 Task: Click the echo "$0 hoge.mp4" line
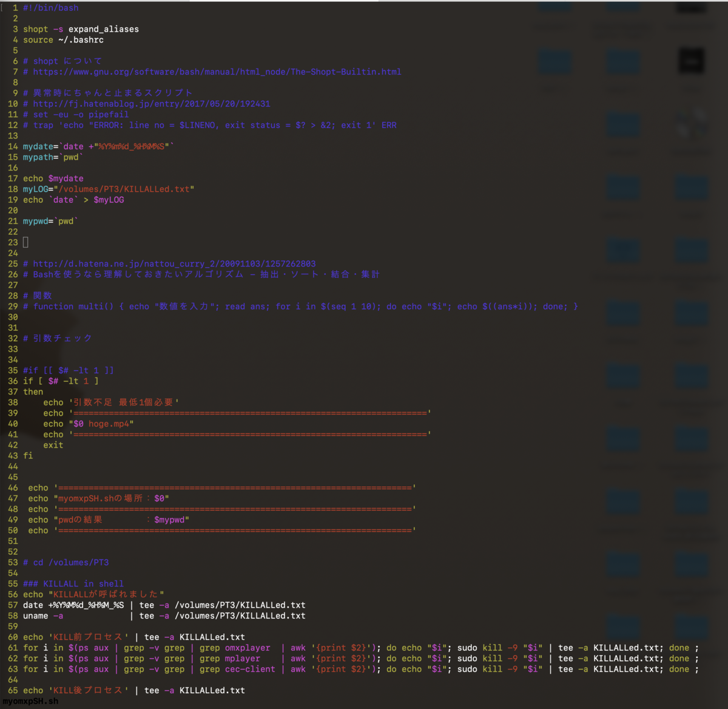pyautogui.click(x=89, y=424)
